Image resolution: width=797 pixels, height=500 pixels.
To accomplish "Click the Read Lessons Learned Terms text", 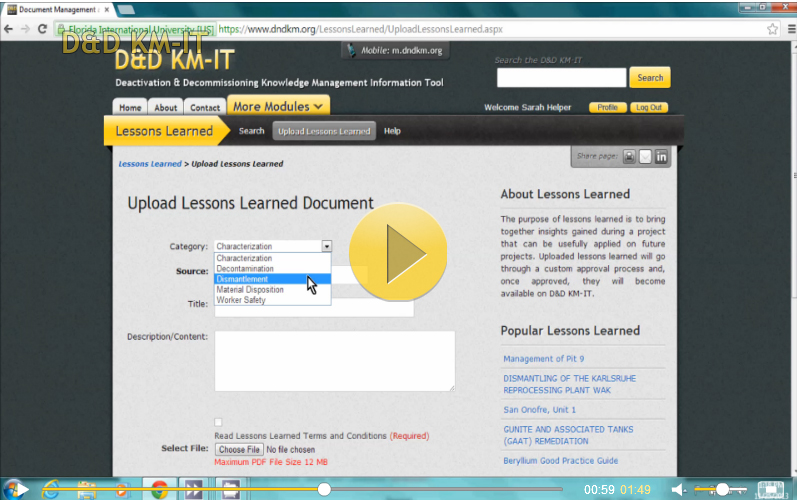I will (300, 436).
